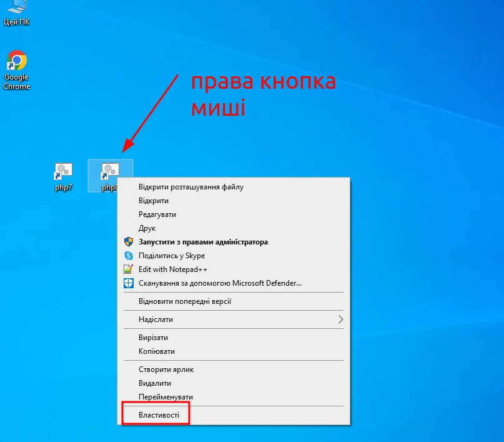This screenshot has height=442, width=504.
Task: Select Перейменувати from the menu
Action: pos(166,397)
